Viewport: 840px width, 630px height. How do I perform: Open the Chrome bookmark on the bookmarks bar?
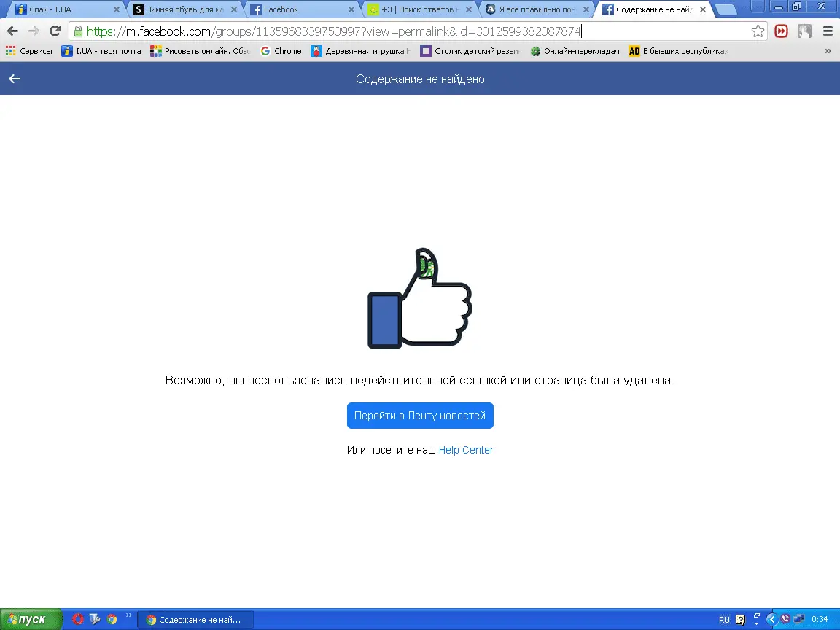281,51
